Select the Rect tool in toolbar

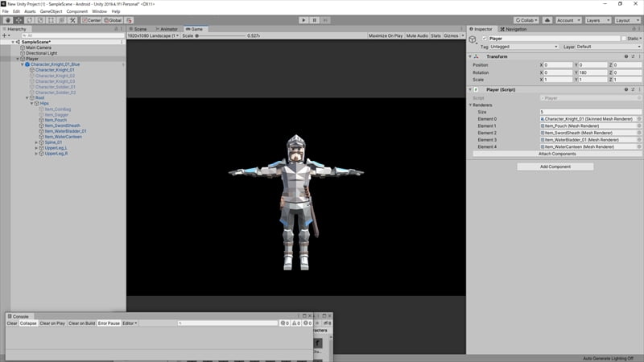(51, 20)
